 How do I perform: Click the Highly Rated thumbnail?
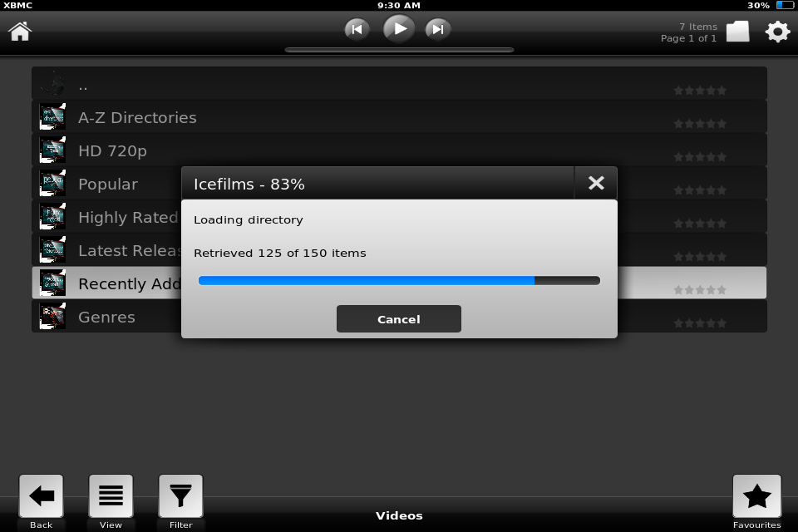(52, 216)
